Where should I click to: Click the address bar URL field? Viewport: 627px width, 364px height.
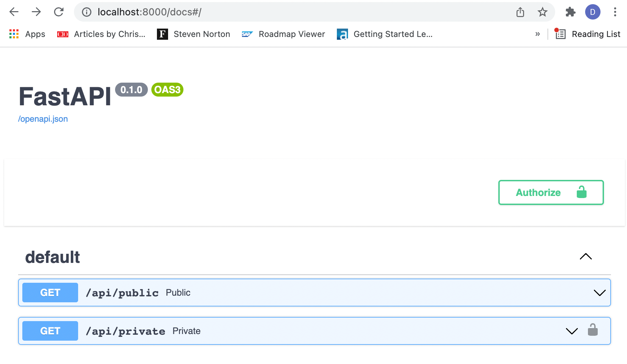pos(279,12)
